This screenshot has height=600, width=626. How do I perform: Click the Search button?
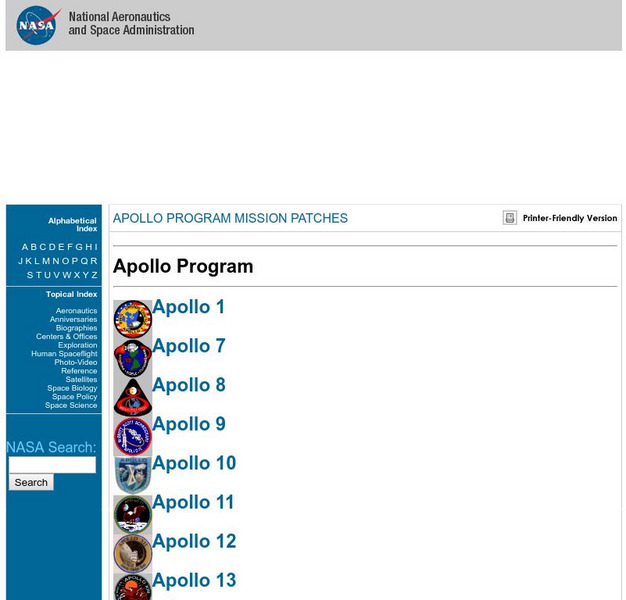tap(31, 482)
